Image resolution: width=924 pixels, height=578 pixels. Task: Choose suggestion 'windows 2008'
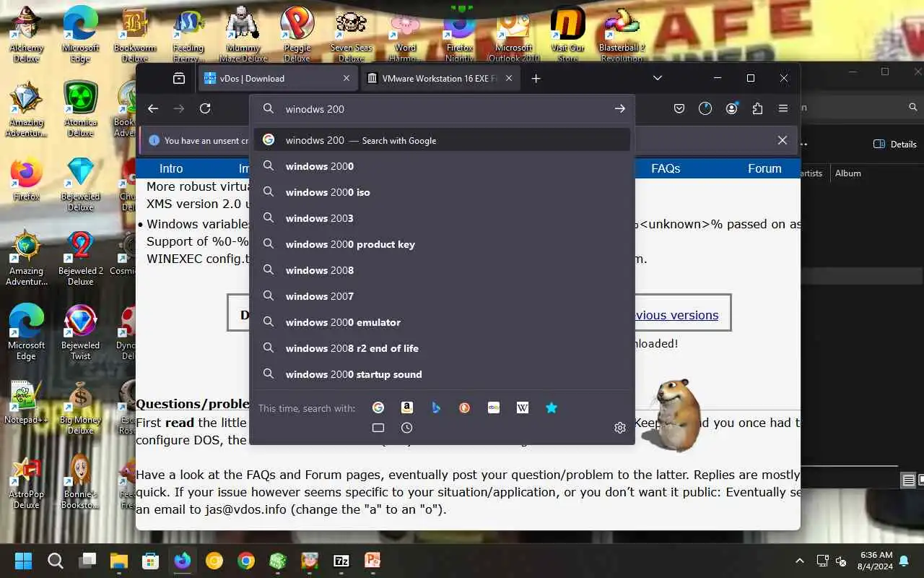click(442, 270)
